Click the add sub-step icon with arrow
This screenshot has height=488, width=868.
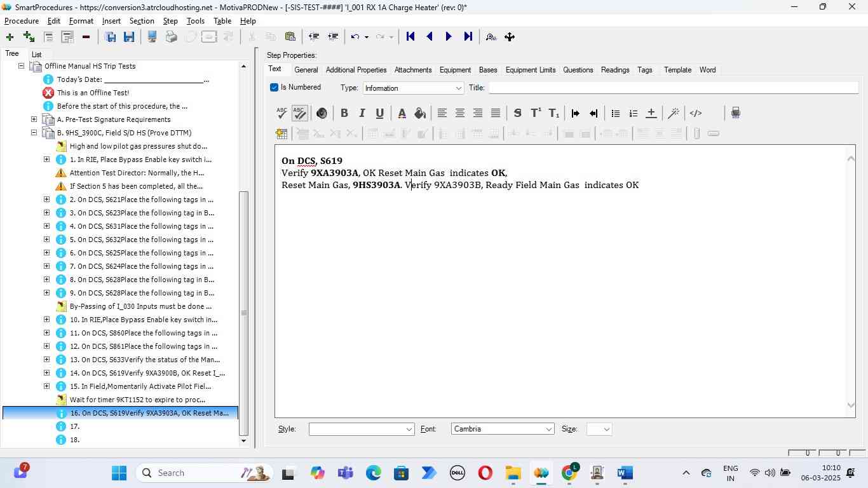29,37
